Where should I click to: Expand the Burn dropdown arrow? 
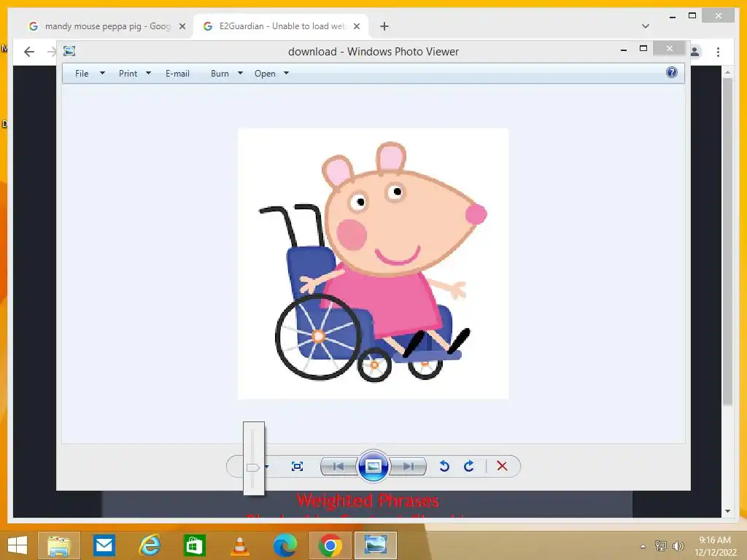240,74
